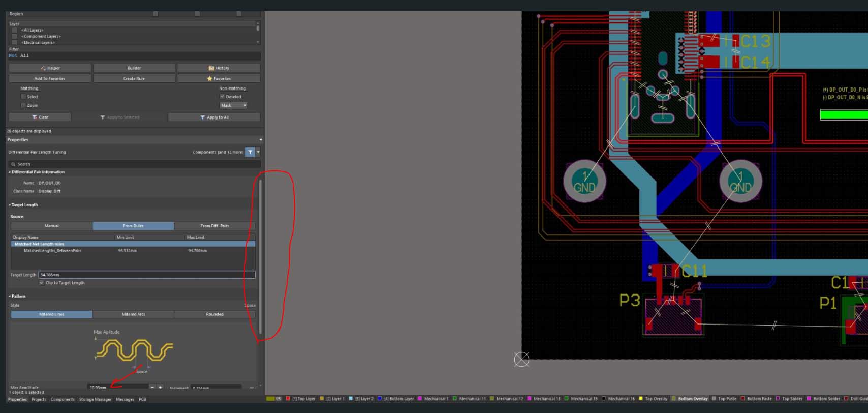Toggle the Matching Select checkbox
This screenshot has height=413, width=868.
[x=23, y=97]
